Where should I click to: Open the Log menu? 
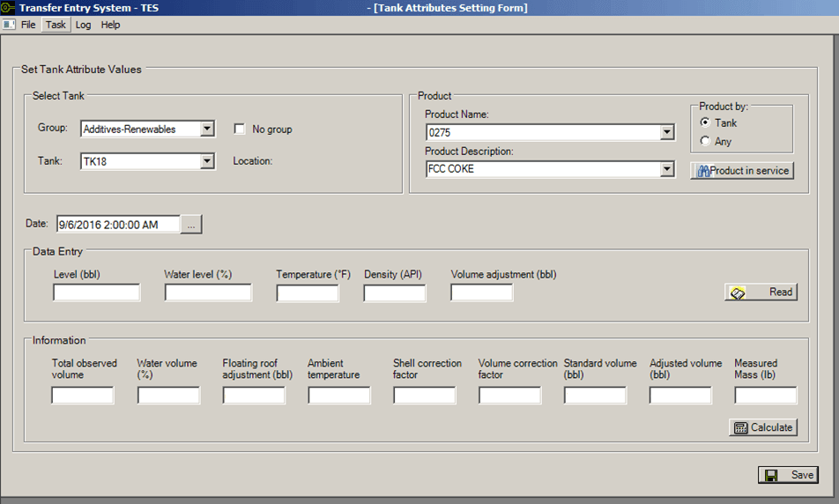[83, 25]
